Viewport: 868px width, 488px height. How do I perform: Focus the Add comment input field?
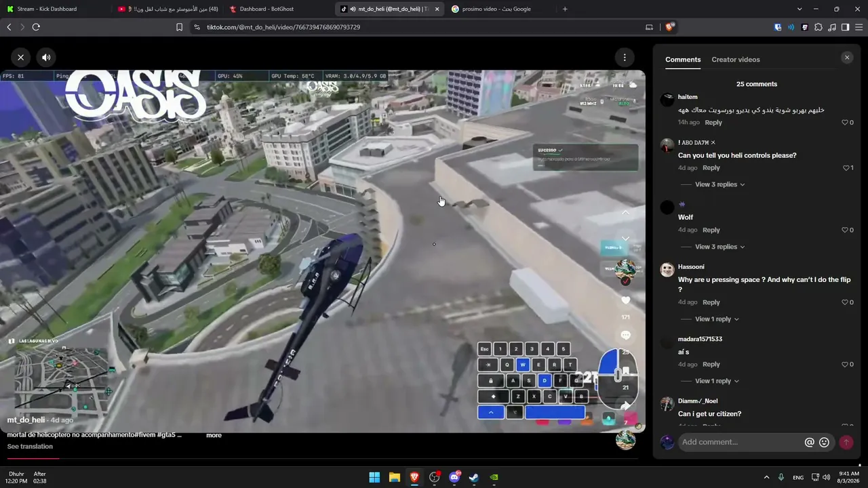pos(740,443)
